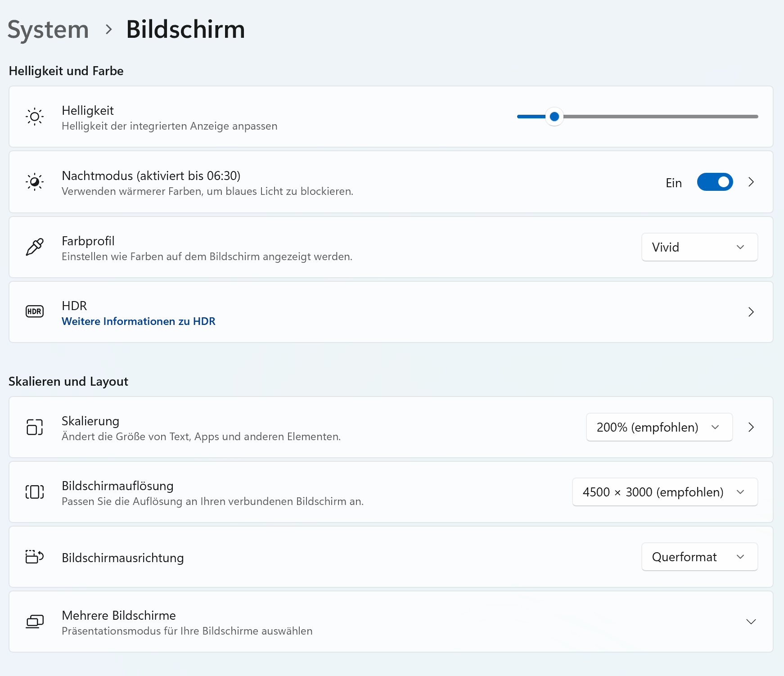The image size is (784, 676).
Task: Open Nachtmodus settings via chevron arrow
Action: pyautogui.click(x=751, y=182)
